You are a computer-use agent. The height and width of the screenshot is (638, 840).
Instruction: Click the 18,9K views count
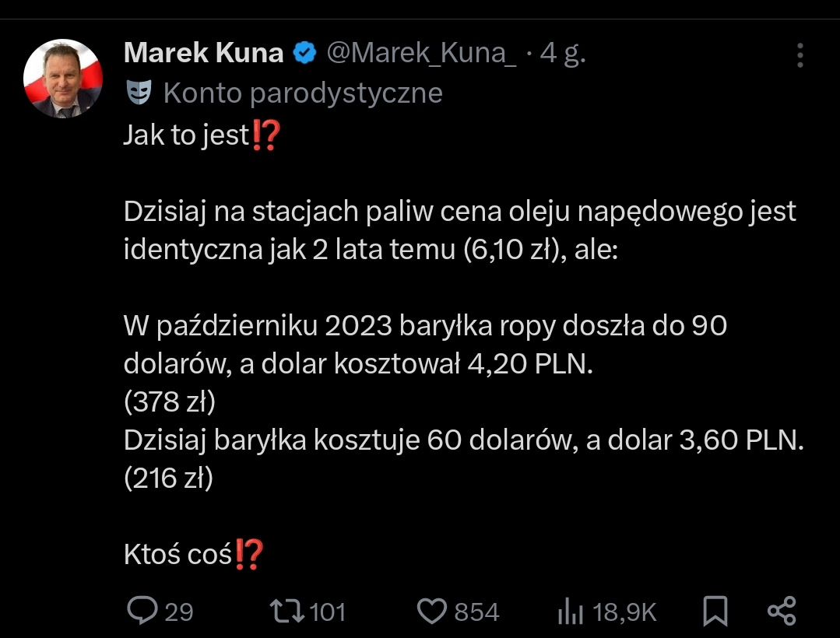624,612
